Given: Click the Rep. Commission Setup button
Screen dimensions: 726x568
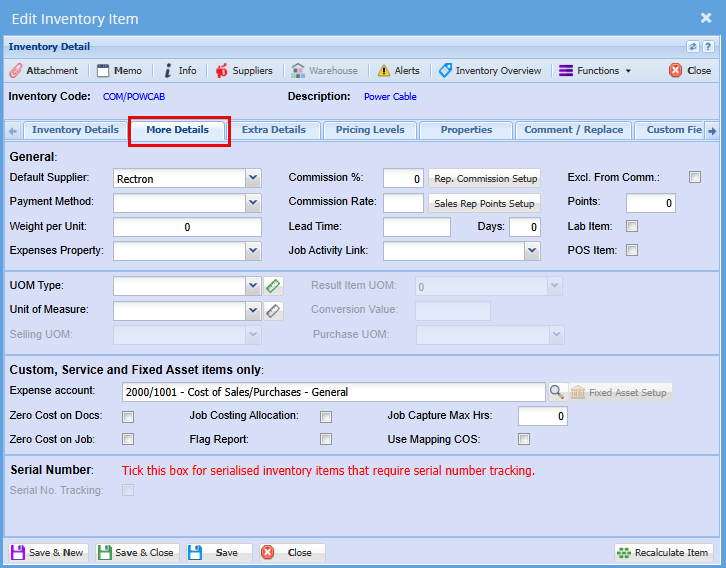Looking at the screenshot, I should pos(484,178).
